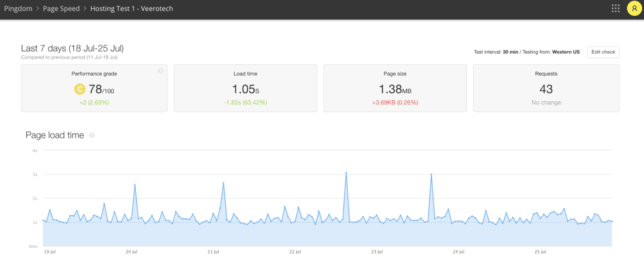Image resolution: width=644 pixels, height=263 pixels.
Task: Click the 2s y-axis label
Action: click(35, 198)
